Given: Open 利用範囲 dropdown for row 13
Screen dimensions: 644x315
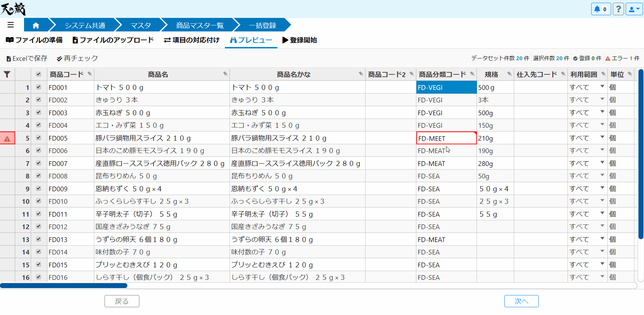Looking at the screenshot, I should click(602, 239).
